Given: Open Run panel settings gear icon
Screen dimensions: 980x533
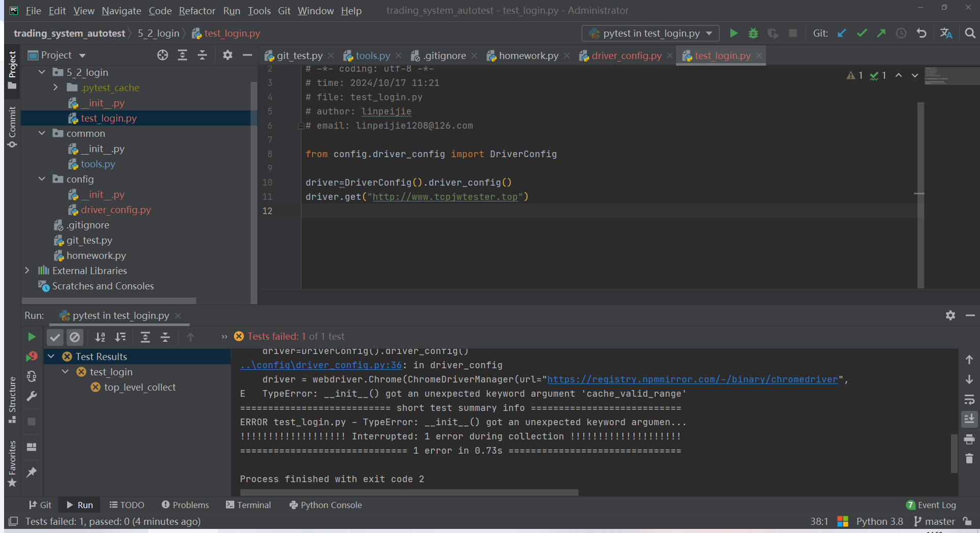Looking at the screenshot, I should coord(950,315).
